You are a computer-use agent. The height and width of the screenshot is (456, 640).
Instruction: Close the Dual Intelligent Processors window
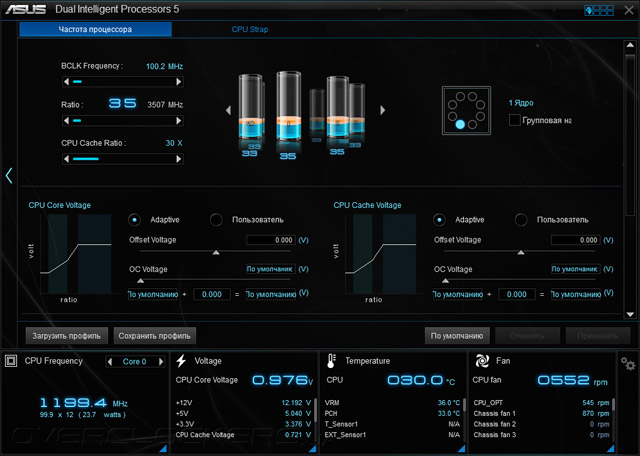(x=629, y=10)
